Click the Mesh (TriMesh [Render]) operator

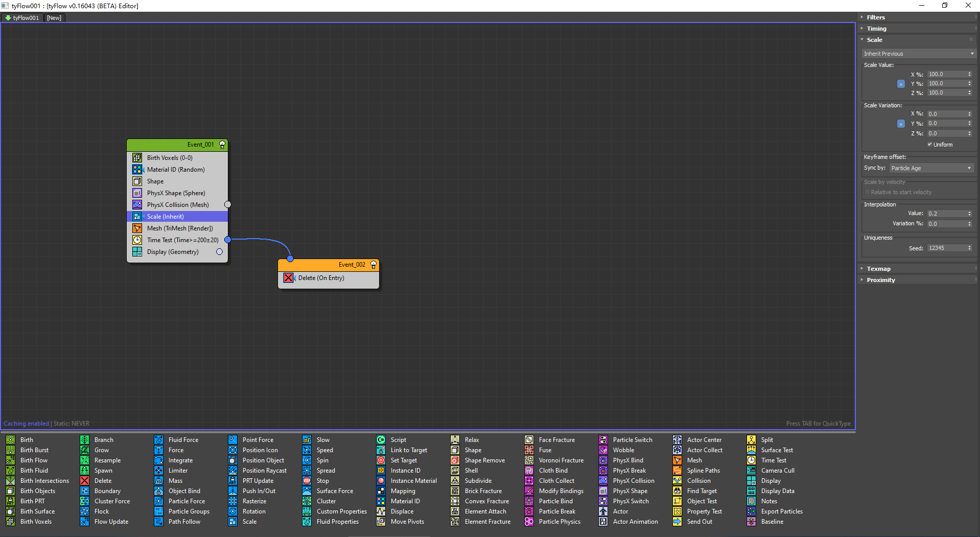pyautogui.click(x=180, y=228)
